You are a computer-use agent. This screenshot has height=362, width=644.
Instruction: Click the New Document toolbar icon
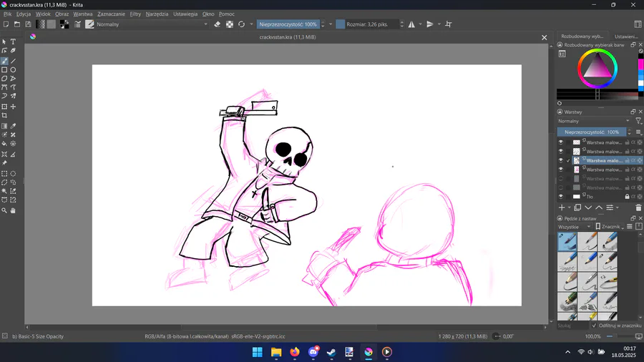click(x=6, y=24)
